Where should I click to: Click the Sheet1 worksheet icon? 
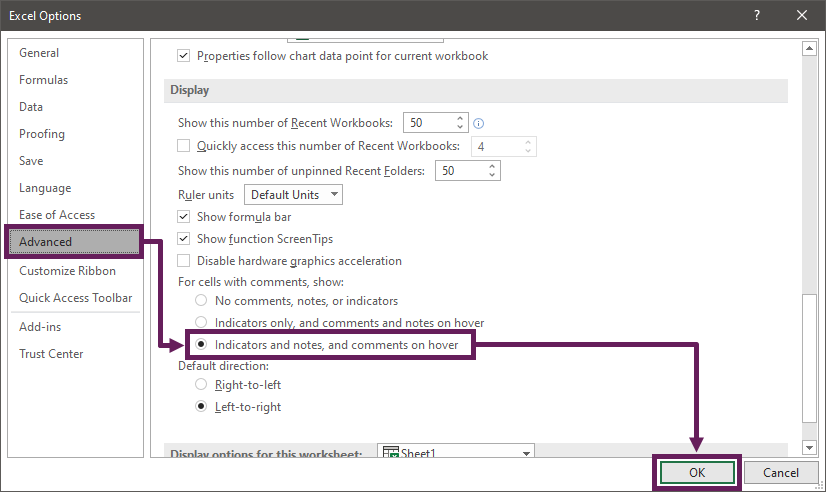click(391, 452)
